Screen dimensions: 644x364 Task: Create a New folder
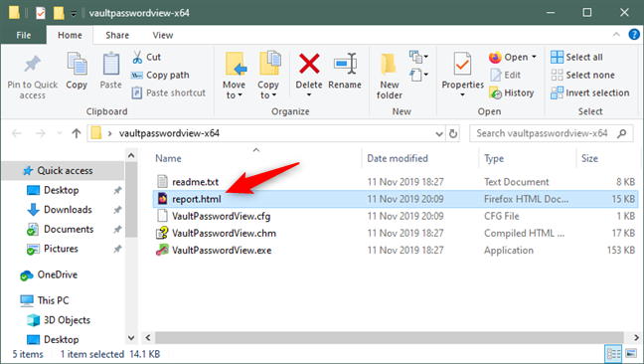[390, 76]
